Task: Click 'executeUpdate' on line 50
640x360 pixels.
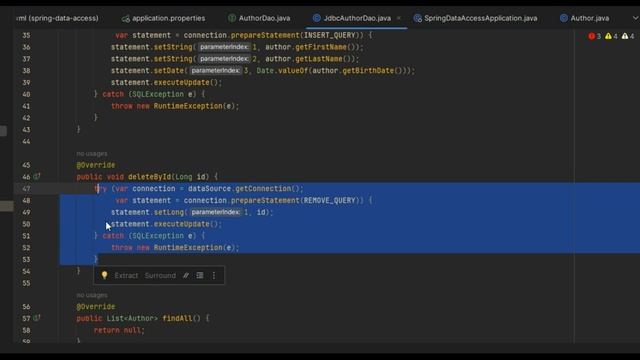Action: click(182, 224)
